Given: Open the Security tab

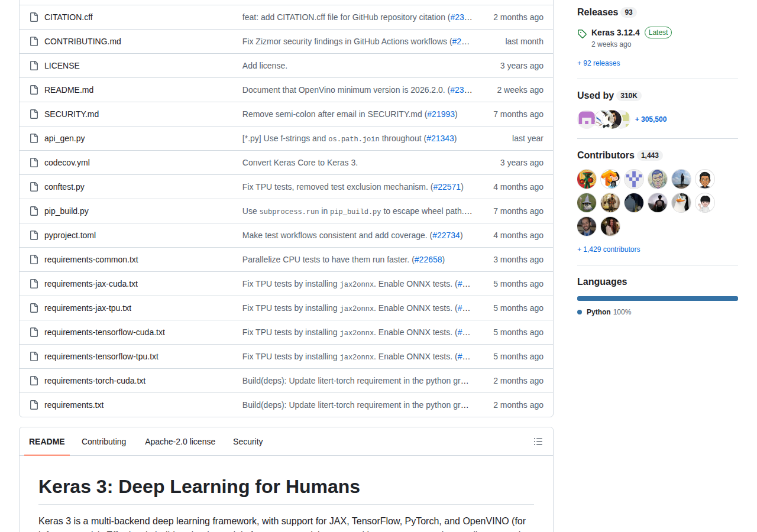Looking at the screenshot, I should pyautogui.click(x=248, y=442).
